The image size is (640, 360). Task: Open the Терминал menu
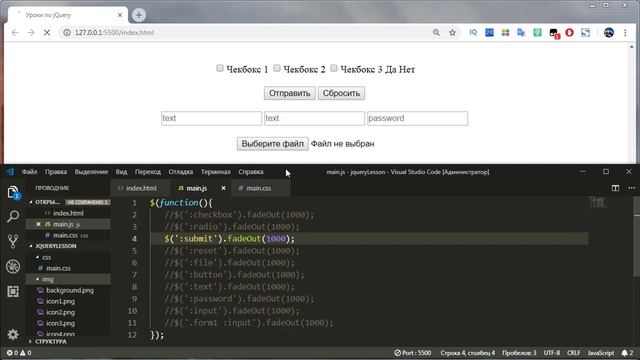[216, 172]
